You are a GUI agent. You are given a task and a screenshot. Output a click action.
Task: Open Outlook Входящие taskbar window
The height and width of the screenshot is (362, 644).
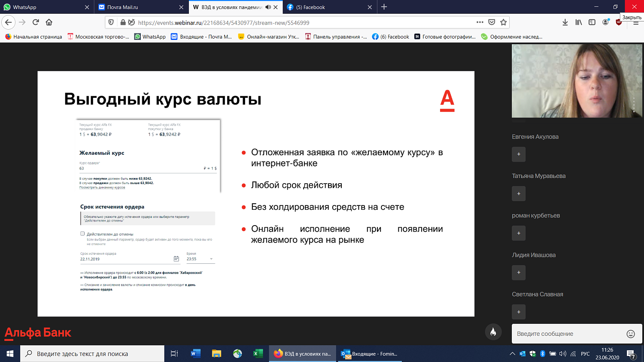pyautogui.click(x=370, y=354)
